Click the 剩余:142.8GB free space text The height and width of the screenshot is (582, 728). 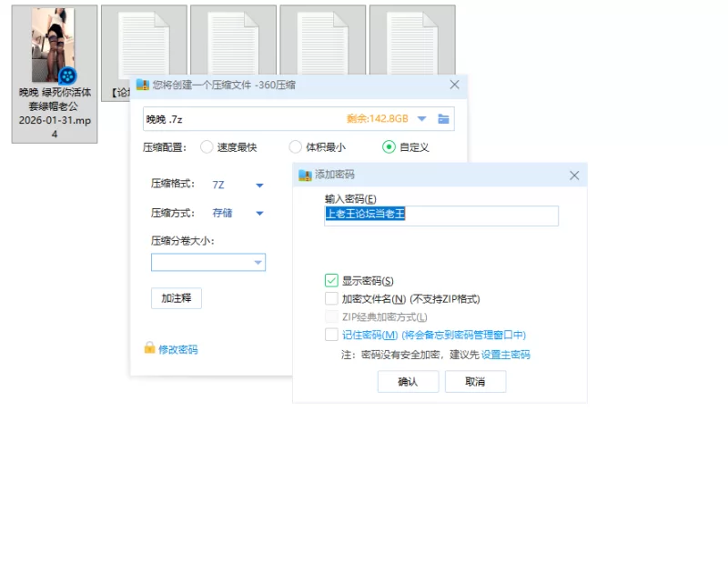point(378,119)
